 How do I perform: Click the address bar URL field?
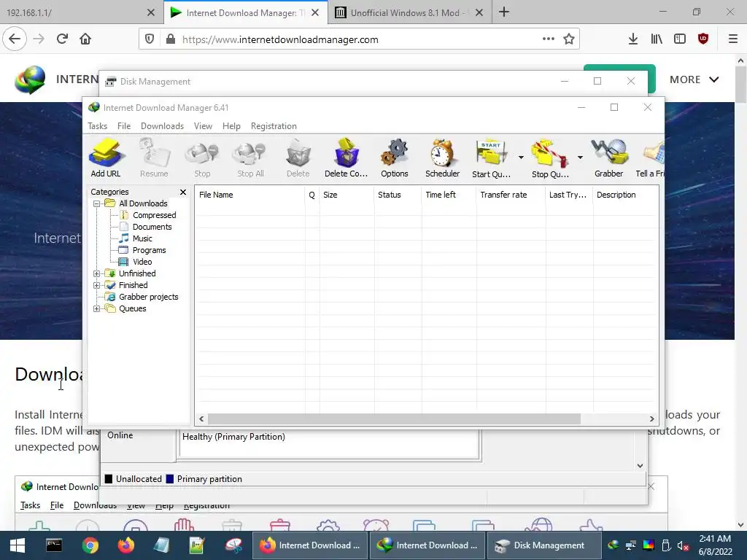[x=357, y=39]
